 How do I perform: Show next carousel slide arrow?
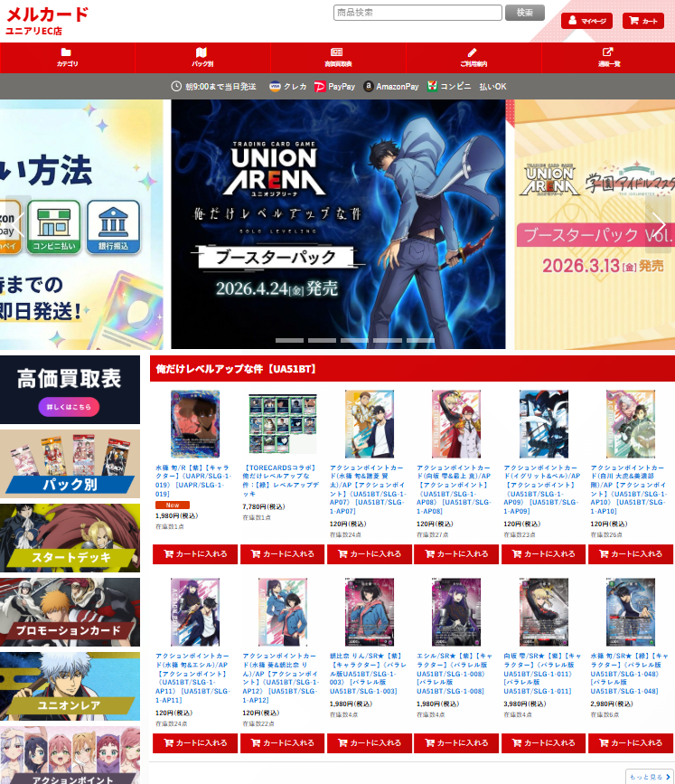coord(658,223)
